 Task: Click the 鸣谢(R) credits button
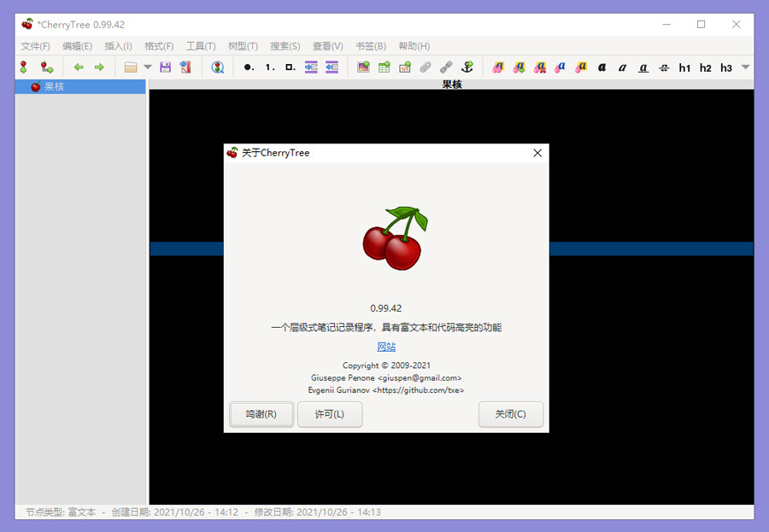coord(261,414)
